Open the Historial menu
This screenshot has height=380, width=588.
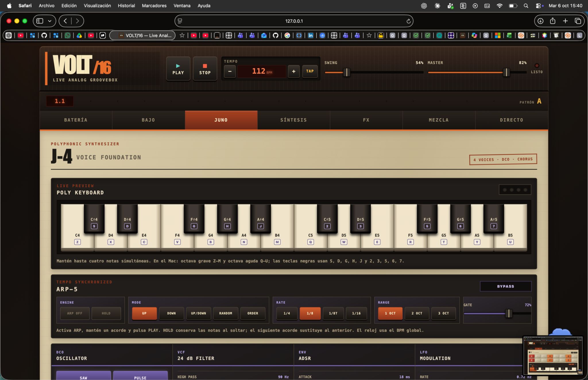coord(126,5)
